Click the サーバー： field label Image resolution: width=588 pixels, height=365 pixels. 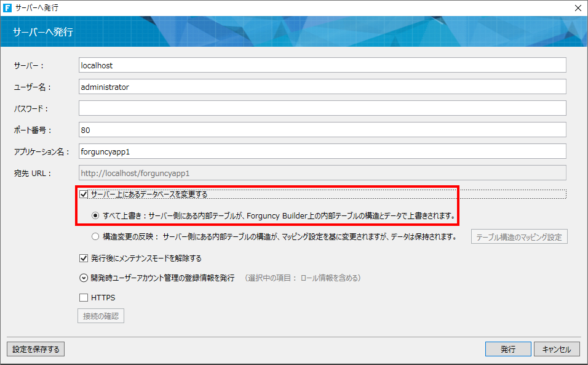tap(29, 66)
